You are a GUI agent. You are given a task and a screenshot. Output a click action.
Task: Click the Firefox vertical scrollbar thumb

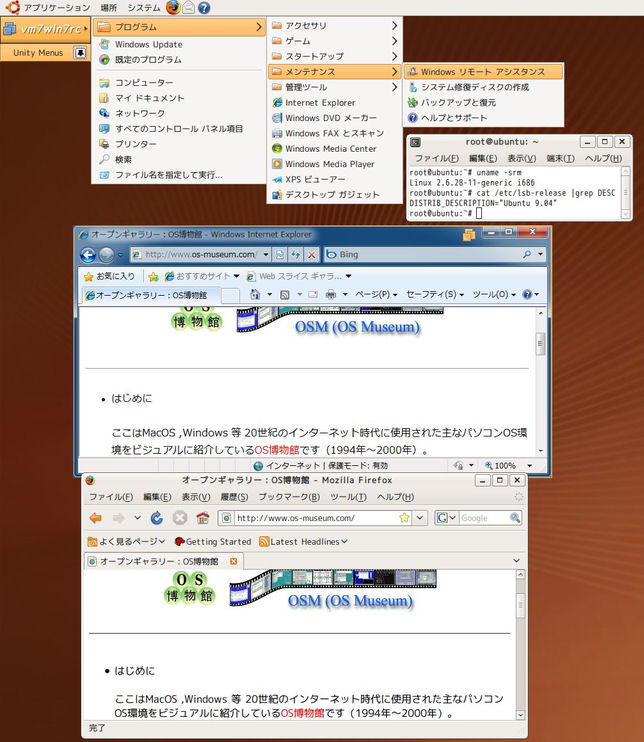(520, 605)
